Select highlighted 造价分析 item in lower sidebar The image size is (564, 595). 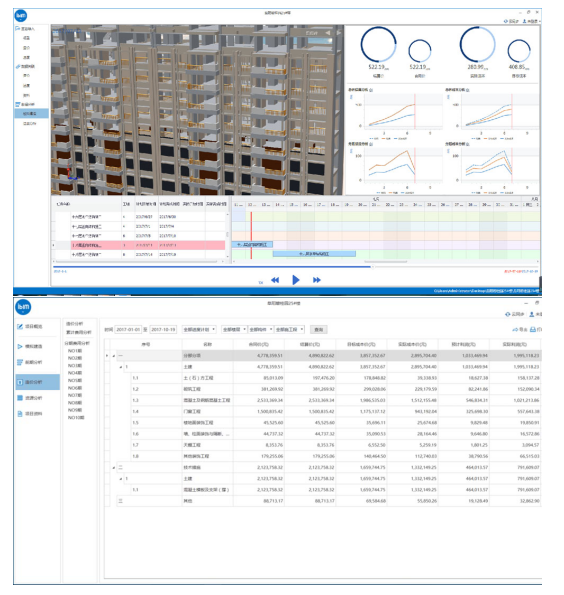[38, 382]
